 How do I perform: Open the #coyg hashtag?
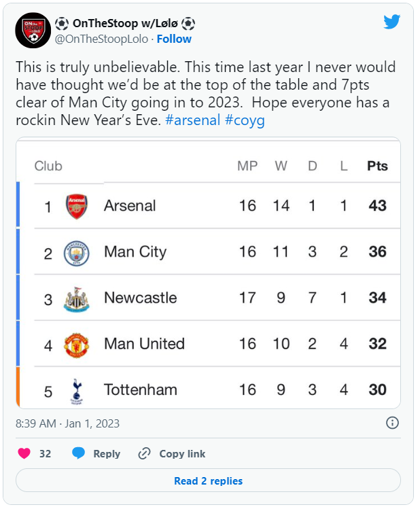(x=245, y=120)
